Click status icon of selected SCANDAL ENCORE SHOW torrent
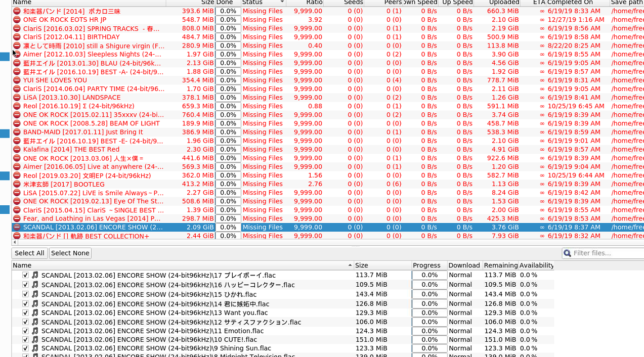Screen dimensions: 644x357 click(17, 227)
